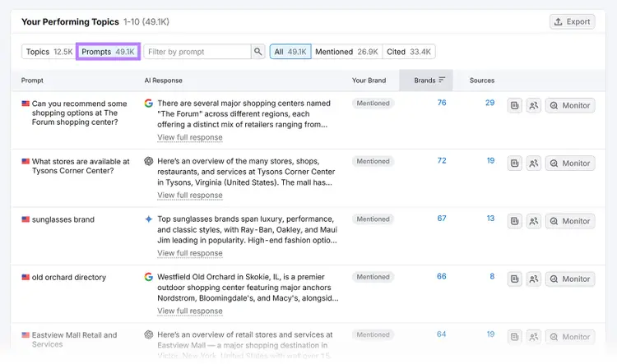View full response for Tysons Corner prompt
The image size is (617, 364).
pyautogui.click(x=190, y=195)
